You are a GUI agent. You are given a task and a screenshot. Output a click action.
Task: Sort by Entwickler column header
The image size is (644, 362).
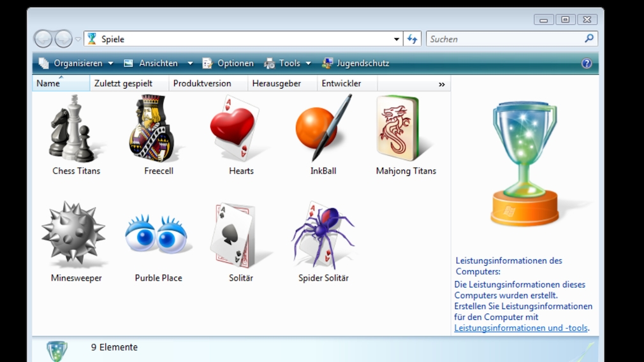pyautogui.click(x=347, y=83)
